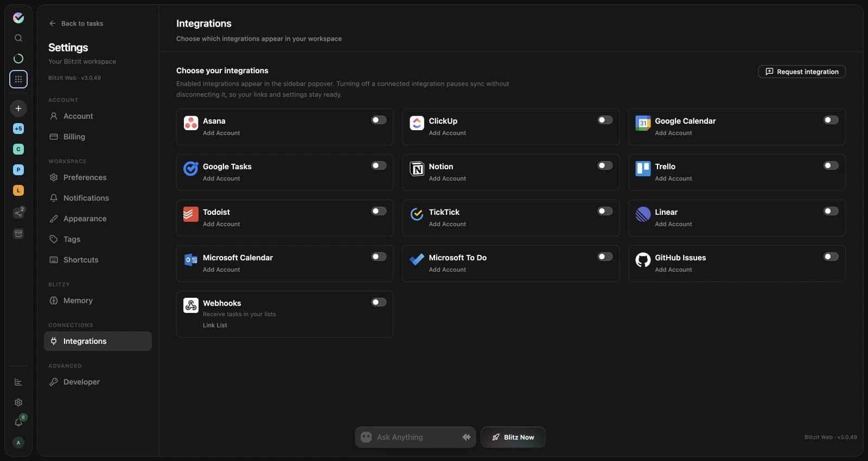The width and height of the screenshot is (868, 461).
Task: Open Blitzy Memory settings
Action: [x=98, y=300]
